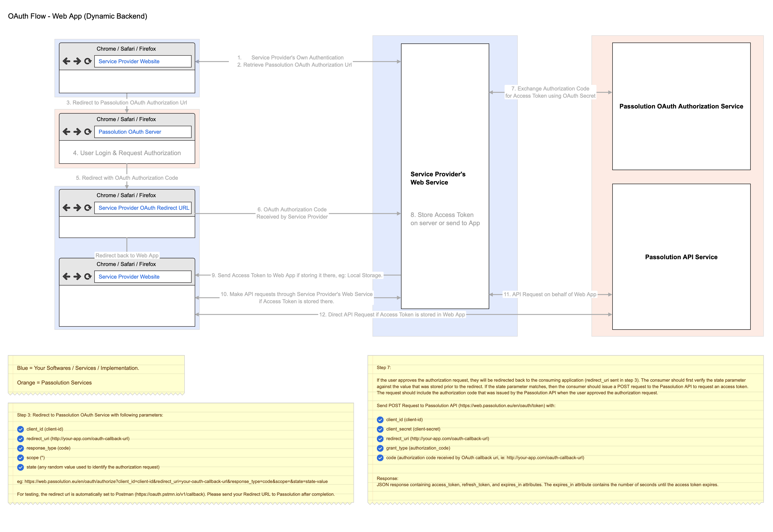Click '11. API Request on behalf of Web App' label

(x=550, y=294)
